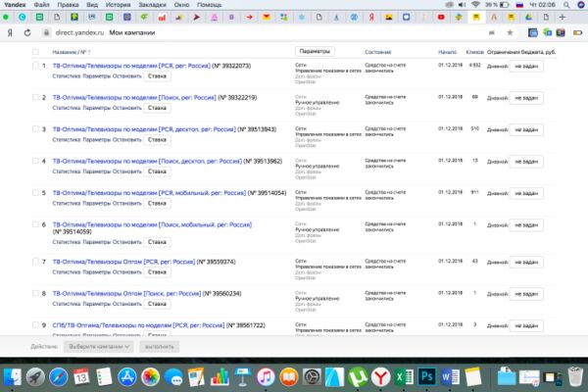Click не задан budget button for campaign 1
This screenshot has width=588, height=392.
click(526, 66)
